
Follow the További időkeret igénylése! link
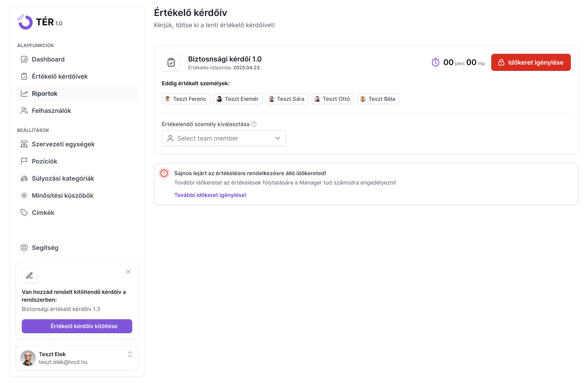click(x=210, y=195)
